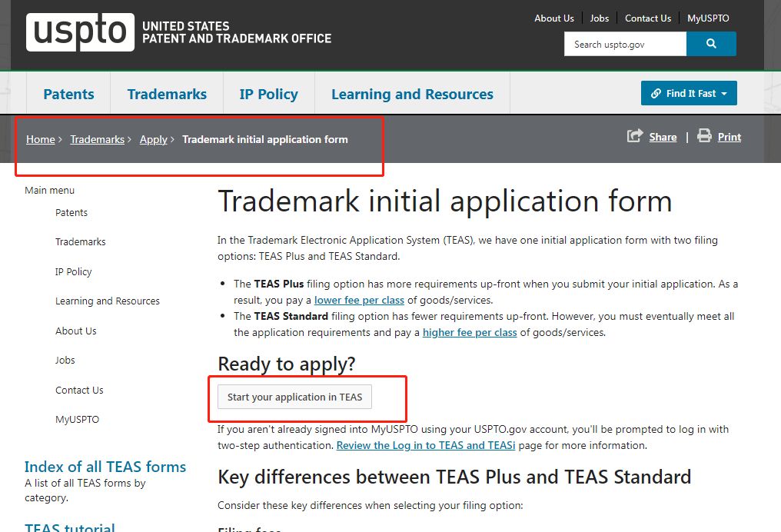The height and width of the screenshot is (532, 781).
Task: Click the magnifier search button
Action: [711, 44]
